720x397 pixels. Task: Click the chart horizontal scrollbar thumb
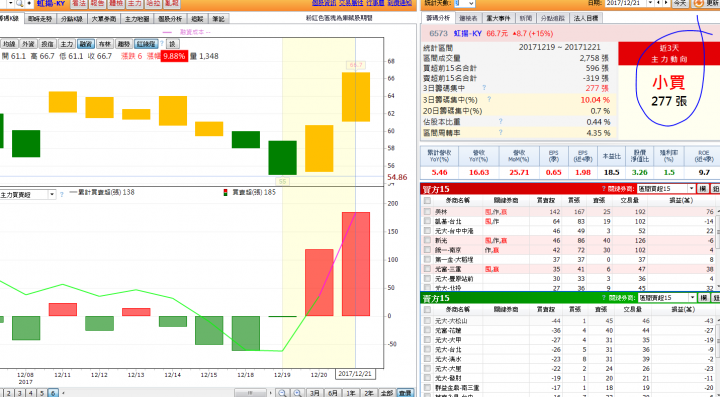click(250, 393)
